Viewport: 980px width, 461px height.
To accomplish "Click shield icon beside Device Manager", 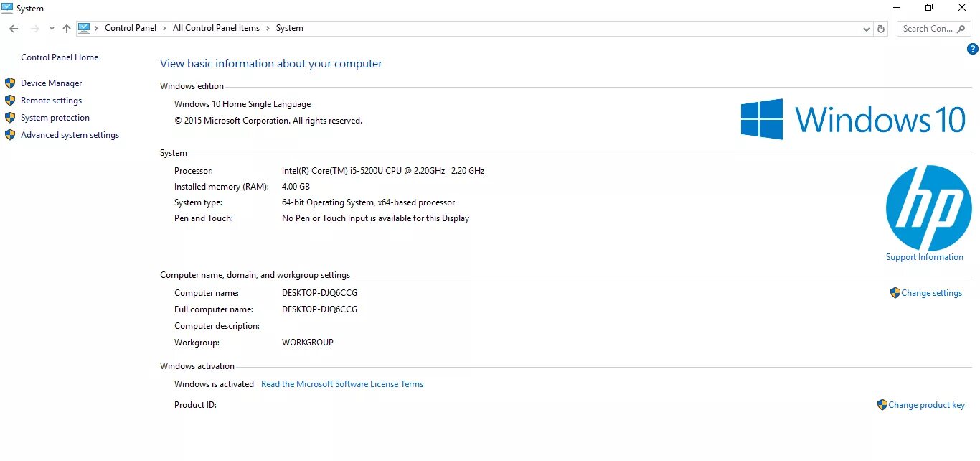I will (10, 83).
